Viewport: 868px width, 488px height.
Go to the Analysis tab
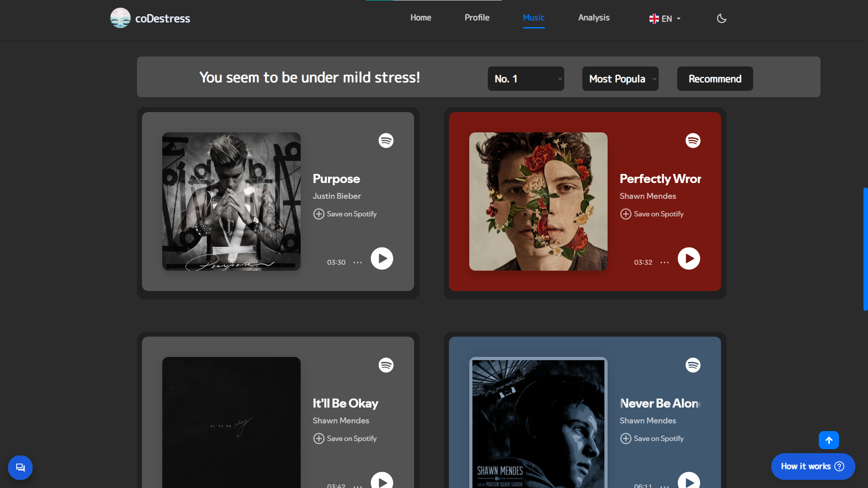point(594,18)
